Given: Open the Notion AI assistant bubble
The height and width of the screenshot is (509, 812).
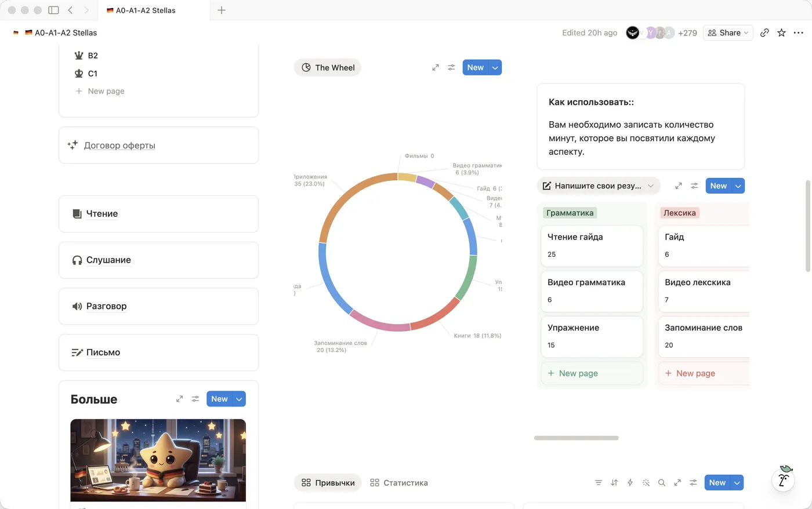Looking at the screenshot, I should [x=783, y=479].
